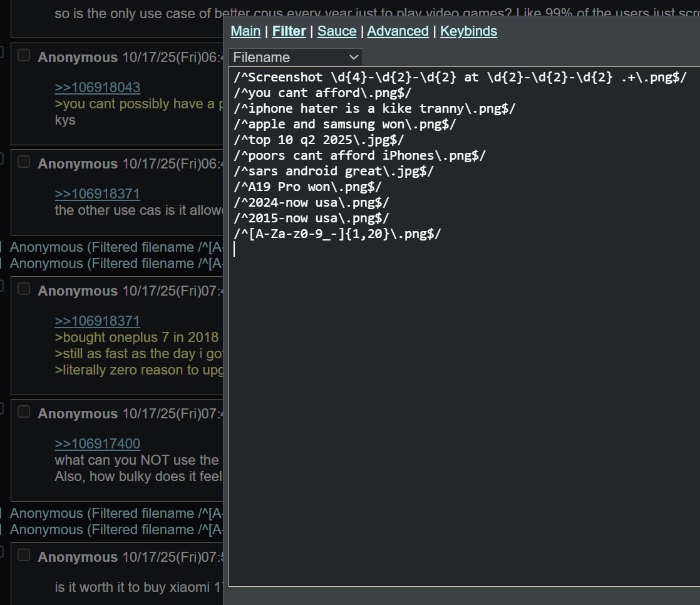
Task: Click text 'the other use cas is it allow'
Action: (x=138, y=210)
